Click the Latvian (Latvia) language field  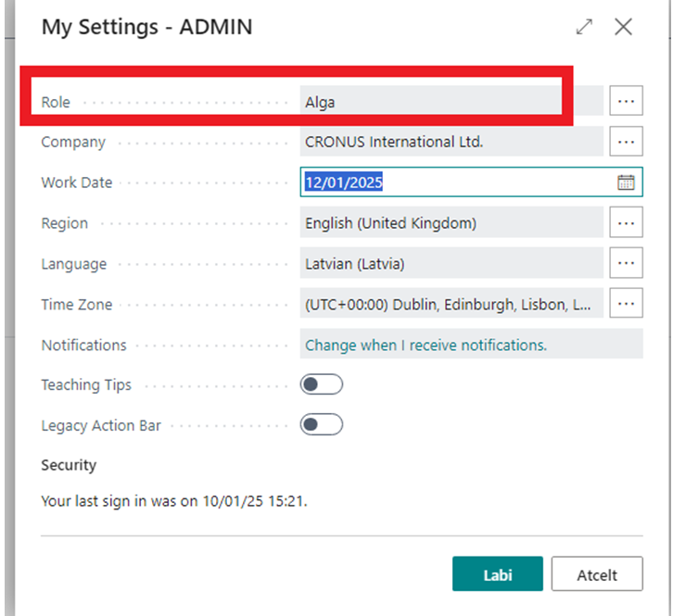click(x=451, y=264)
